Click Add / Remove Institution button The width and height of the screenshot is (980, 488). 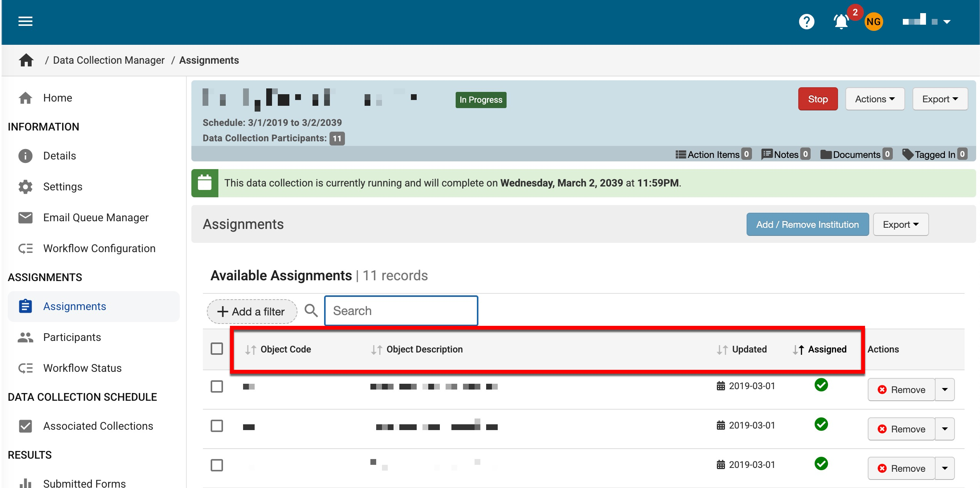click(807, 225)
